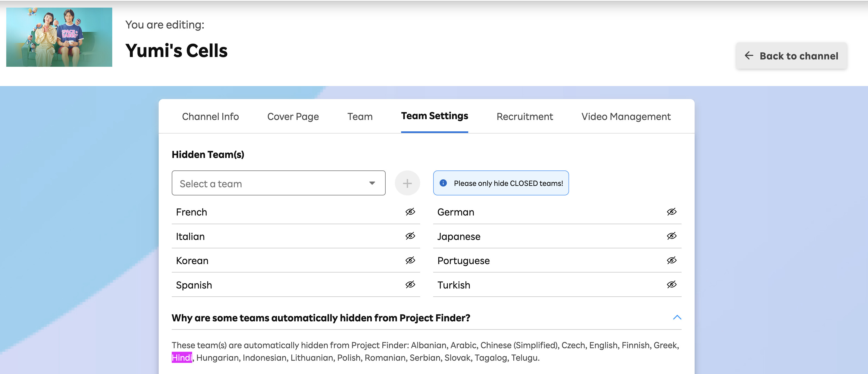Click the Why are some teams hidden question
The image size is (868, 374).
coord(321,318)
